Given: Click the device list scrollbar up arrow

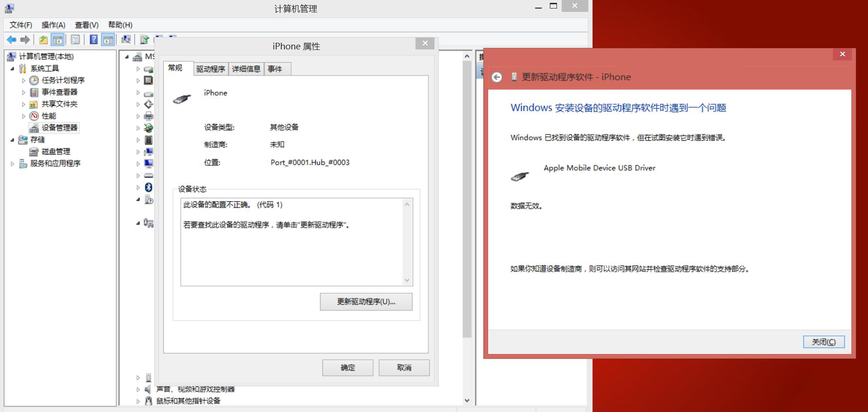Looking at the screenshot, I should click(x=467, y=57).
